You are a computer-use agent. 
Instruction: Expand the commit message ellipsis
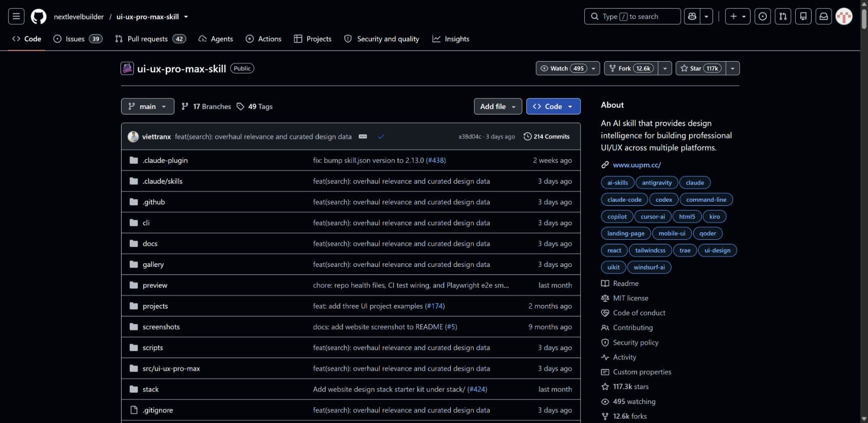pyautogui.click(x=363, y=137)
